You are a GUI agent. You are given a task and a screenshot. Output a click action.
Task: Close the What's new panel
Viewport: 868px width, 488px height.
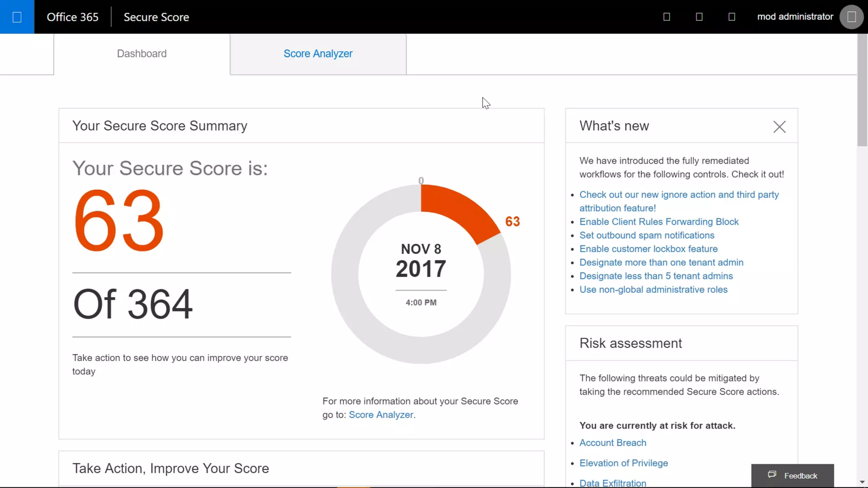click(x=779, y=127)
